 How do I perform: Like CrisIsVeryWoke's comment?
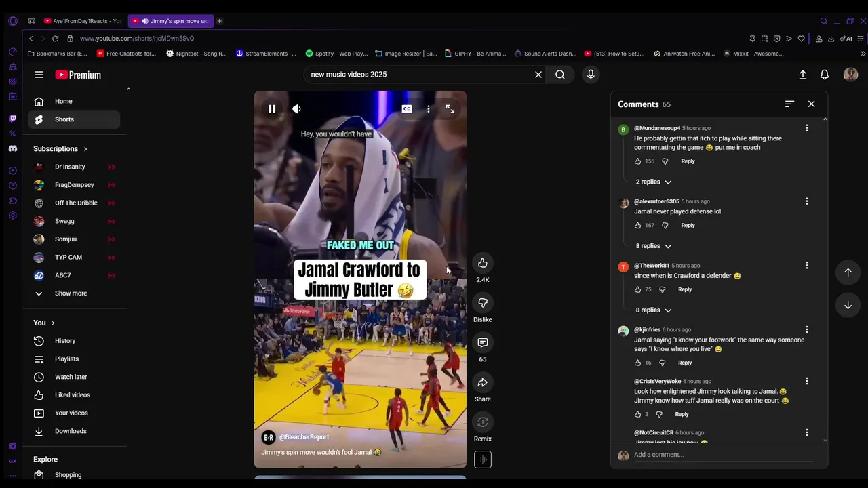point(637,414)
